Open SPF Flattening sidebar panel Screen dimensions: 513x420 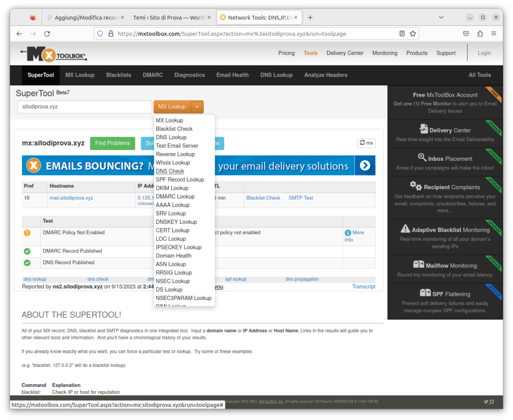click(x=445, y=301)
